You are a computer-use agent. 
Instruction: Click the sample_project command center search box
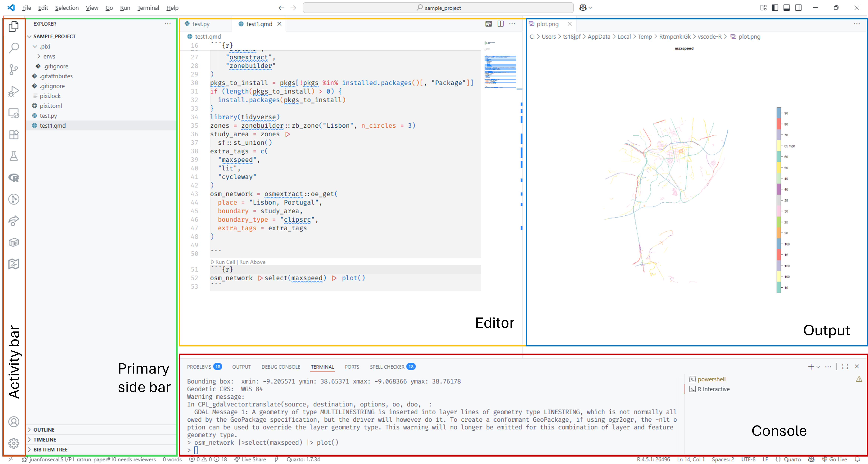tap(438, 8)
